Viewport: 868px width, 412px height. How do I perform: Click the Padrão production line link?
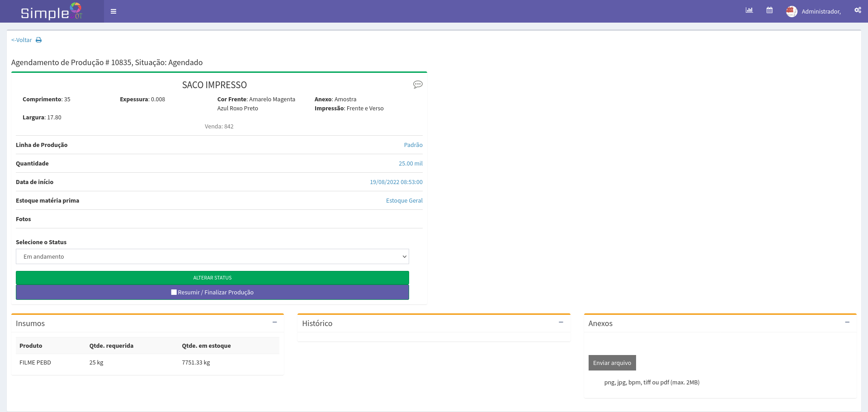click(413, 145)
